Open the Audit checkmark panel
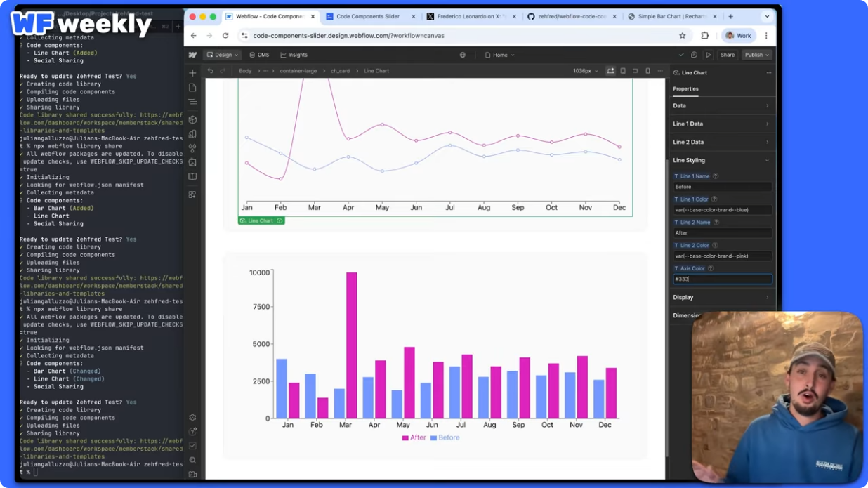 (x=192, y=446)
